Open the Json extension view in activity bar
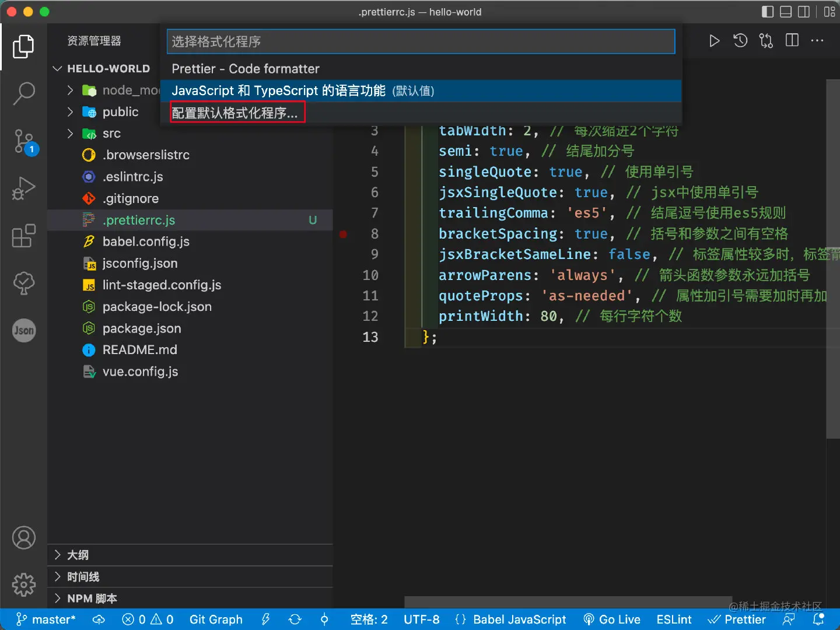This screenshot has width=840, height=630. point(24,331)
